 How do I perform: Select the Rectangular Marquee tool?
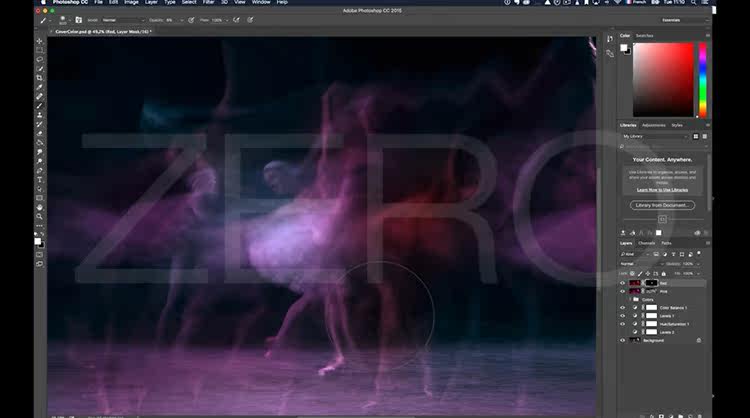click(x=39, y=50)
